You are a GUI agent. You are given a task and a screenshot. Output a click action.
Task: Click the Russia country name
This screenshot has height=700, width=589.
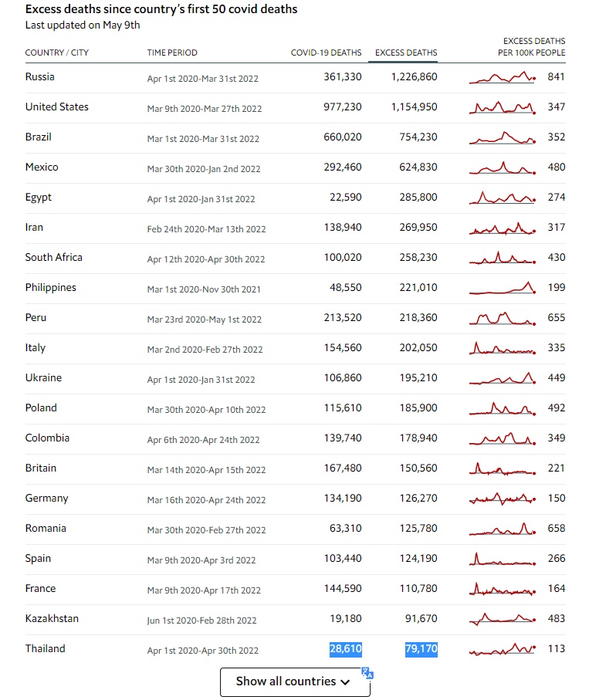[40, 77]
